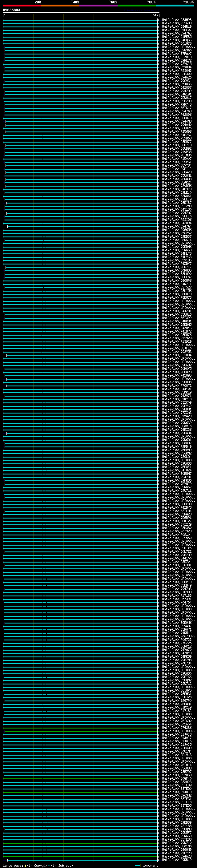Open hit UniRef100_C1FEB5
Image resolution: width=197 pixels, height=868 pixels.
pyautogui.click(x=176, y=37)
